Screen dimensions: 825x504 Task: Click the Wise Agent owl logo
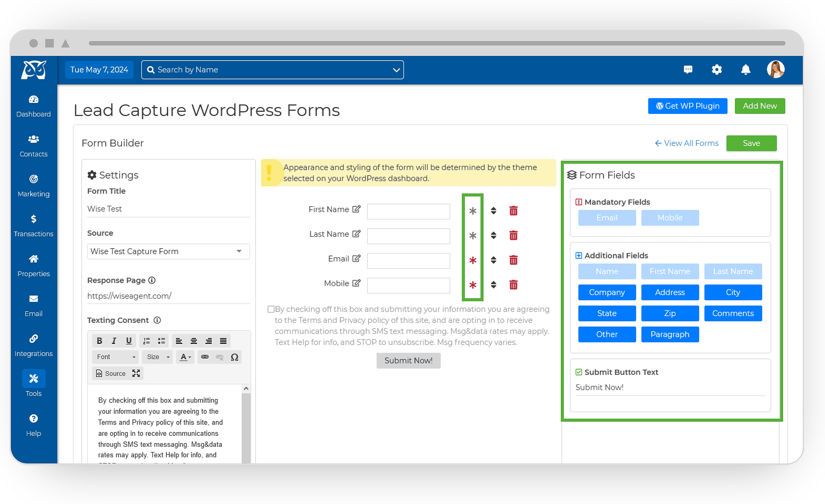coord(34,70)
